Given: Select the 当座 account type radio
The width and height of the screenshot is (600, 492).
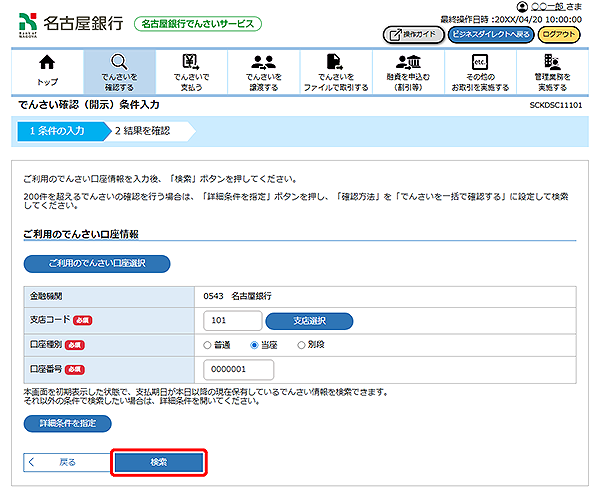Looking at the screenshot, I should [255, 345].
